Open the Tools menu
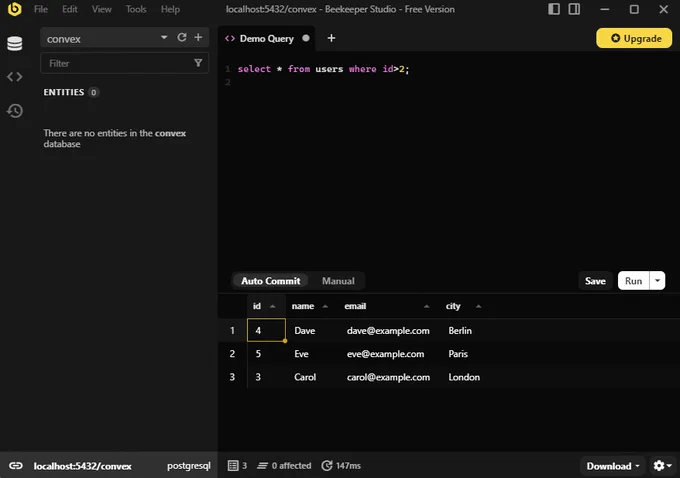 coord(136,9)
